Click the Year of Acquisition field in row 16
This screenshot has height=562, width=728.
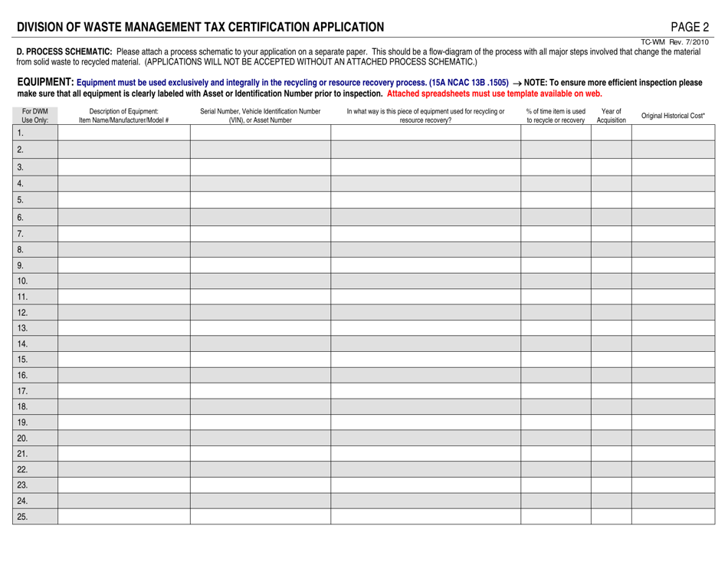point(611,375)
